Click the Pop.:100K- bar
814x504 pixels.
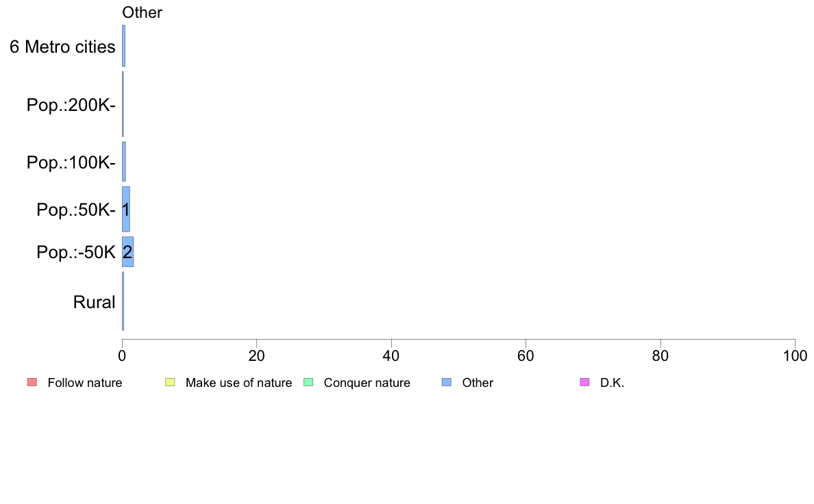[123, 162]
